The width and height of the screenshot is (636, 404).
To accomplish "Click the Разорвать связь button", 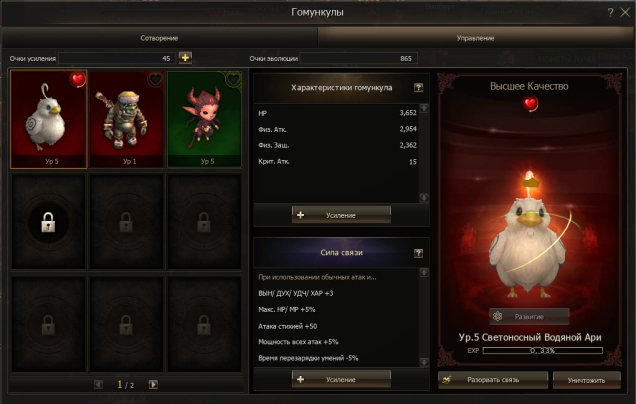I will [x=493, y=380].
